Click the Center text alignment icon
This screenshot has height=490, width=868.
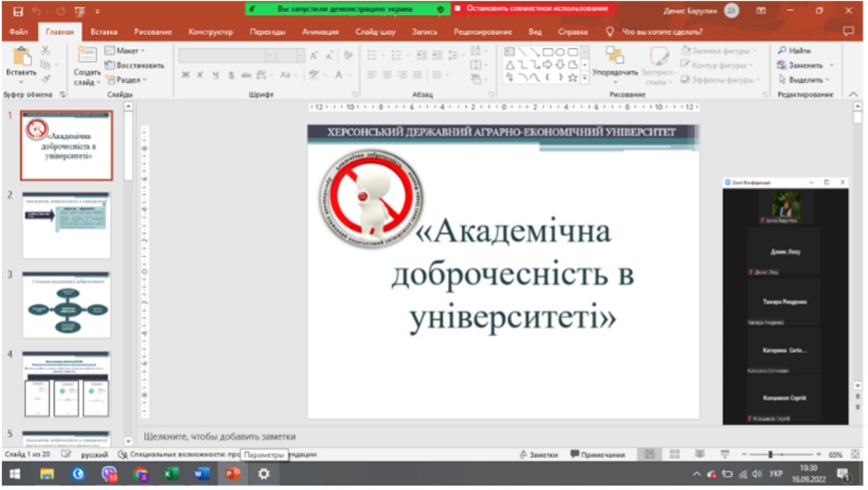387,75
